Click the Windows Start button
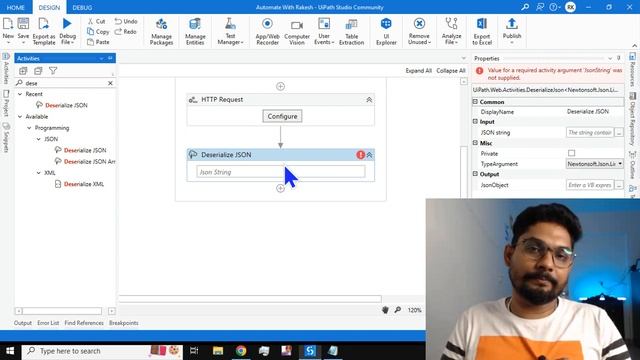Image resolution: width=640 pixels, height=360 pixels. 10,351
